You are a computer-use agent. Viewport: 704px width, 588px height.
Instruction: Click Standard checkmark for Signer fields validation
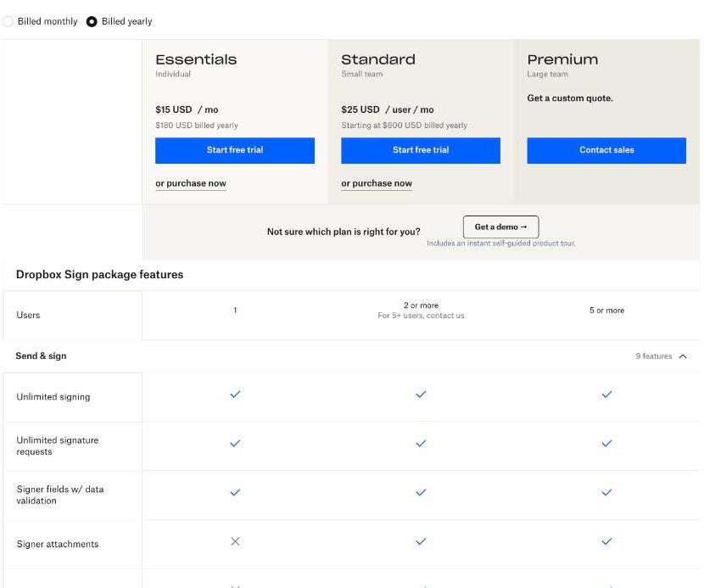[421, 492]
